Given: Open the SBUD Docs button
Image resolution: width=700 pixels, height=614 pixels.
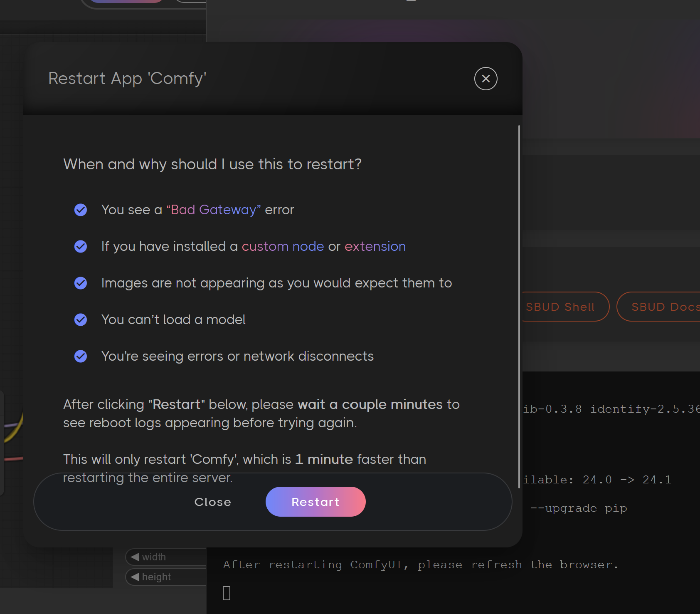Looking at the screenshot, I should pyautogui.click(x=659, y=307).
